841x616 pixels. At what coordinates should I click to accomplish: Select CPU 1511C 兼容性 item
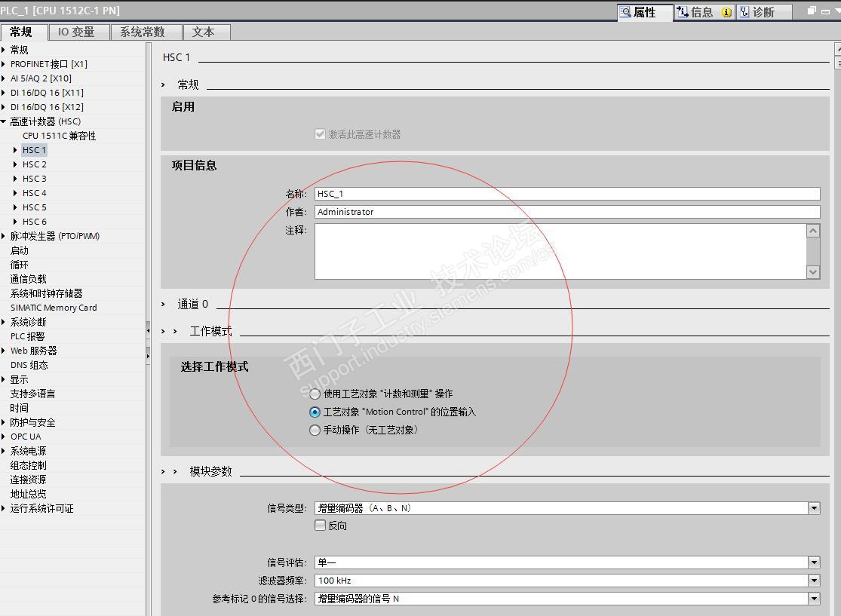[x=59, y=136]
